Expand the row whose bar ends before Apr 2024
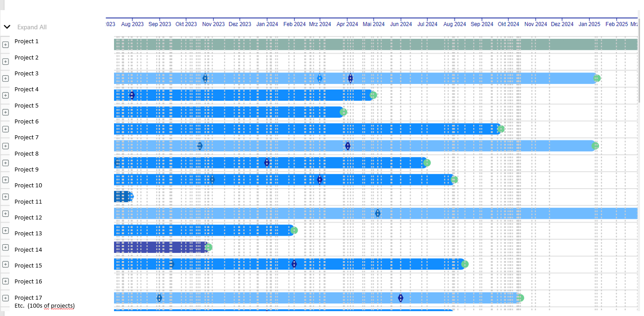Viewport: 644px width, 316px height. (5, 112)
